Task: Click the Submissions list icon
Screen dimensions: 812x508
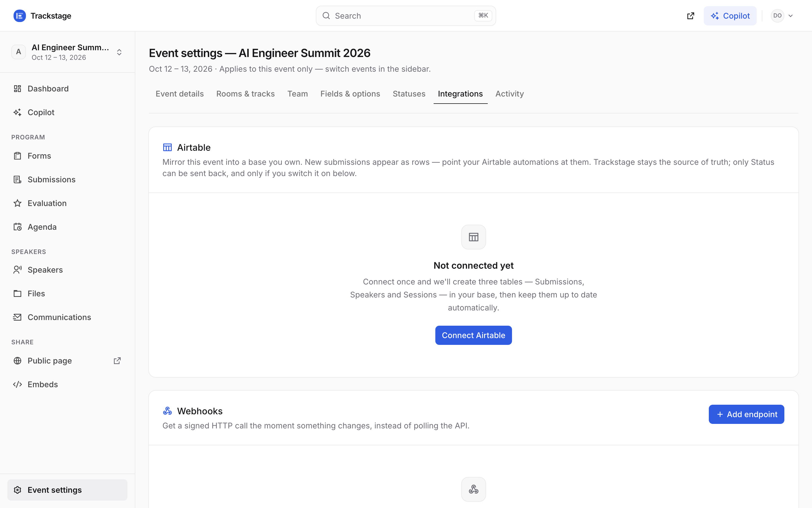Action: pyautogui.click(x=17, y=179)
